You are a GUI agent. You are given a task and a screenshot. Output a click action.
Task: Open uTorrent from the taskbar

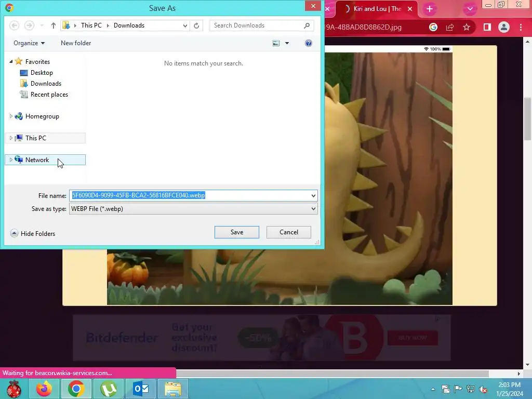(108, 389)
